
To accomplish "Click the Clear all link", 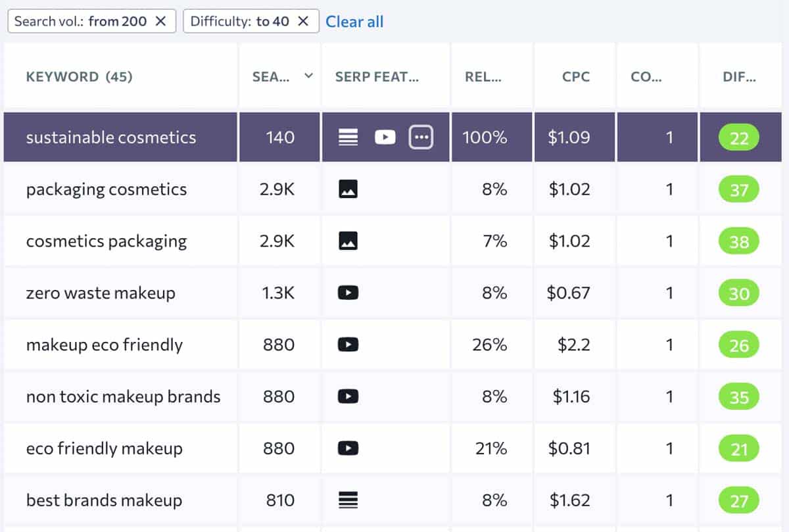I will (x=354, y=22).
